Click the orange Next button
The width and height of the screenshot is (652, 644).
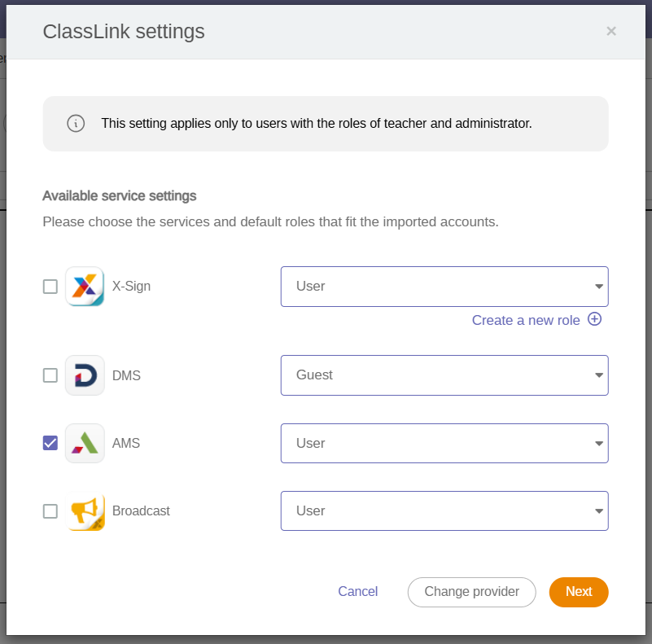[x=579, y=592]
